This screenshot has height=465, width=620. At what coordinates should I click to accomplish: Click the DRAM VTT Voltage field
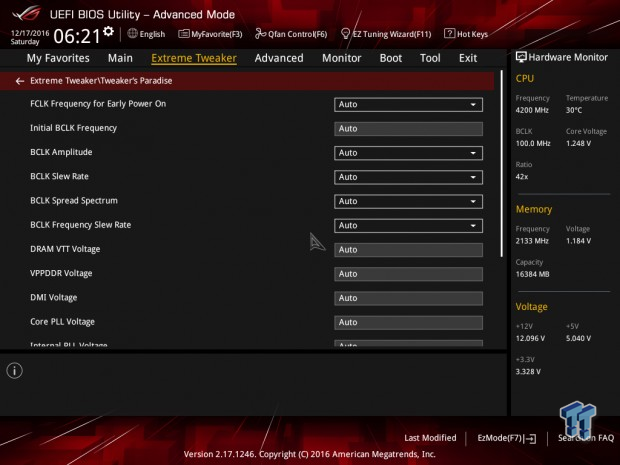coord(408,250)
